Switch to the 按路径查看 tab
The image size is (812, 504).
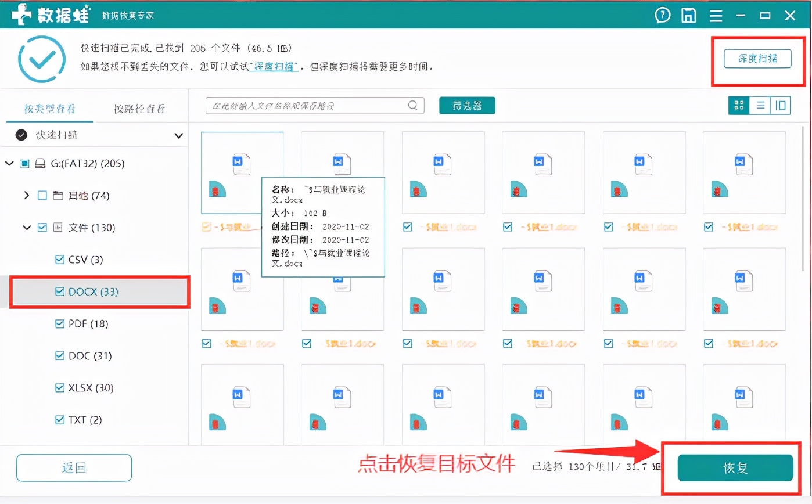point(139,109)
